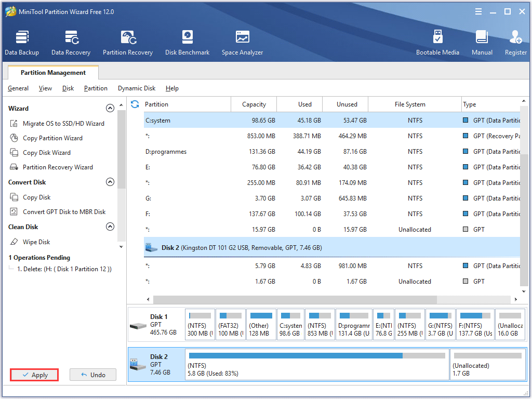This screenshot has height=399, width=532.
Task: Click the Register icon
Action: [515, 42]
